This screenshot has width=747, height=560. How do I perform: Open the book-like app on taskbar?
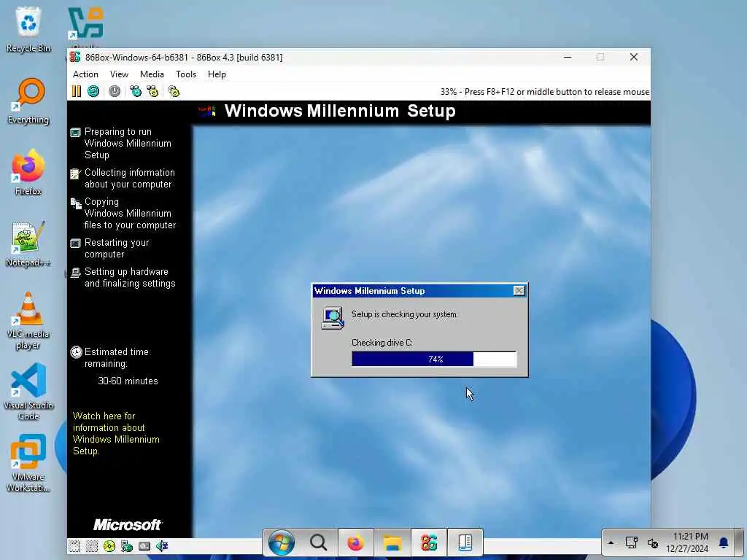pos(465,542)
